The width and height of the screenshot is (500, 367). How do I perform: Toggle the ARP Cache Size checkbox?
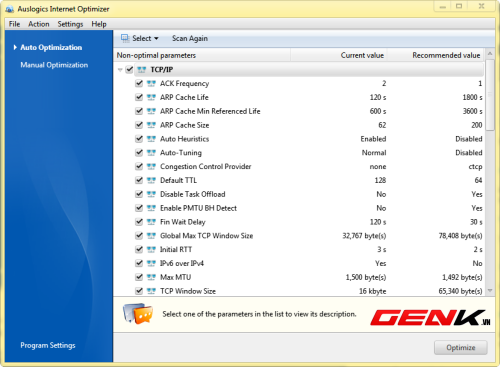[139, 125]
